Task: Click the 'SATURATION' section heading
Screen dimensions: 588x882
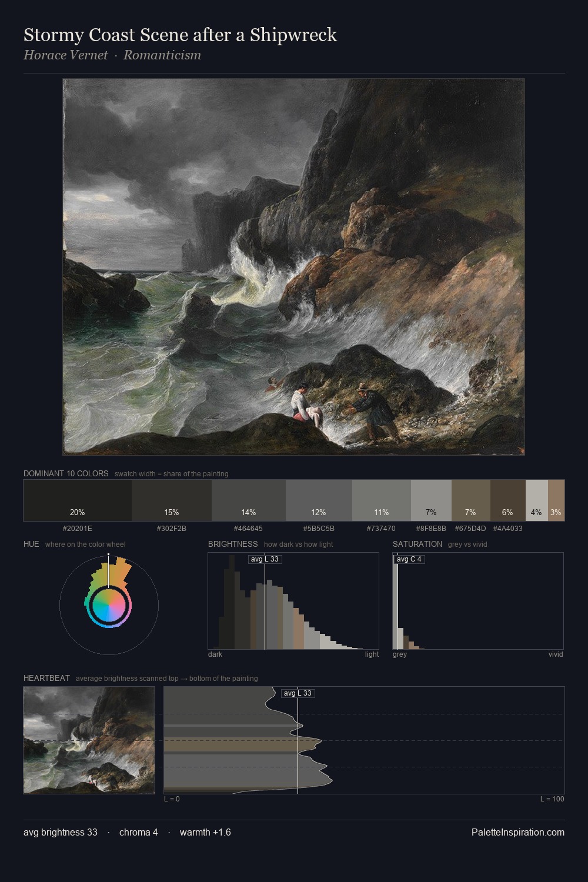Action: coord(417,544)
